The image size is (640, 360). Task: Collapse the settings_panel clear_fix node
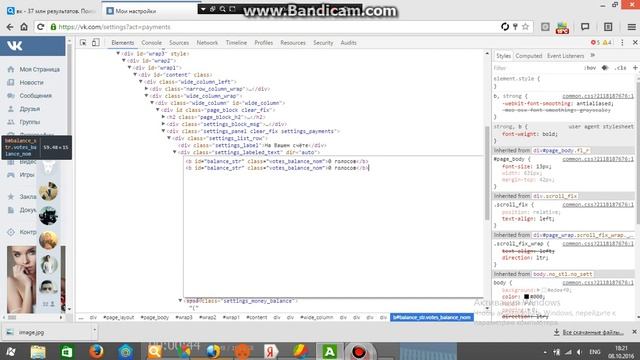coord(163,131)
